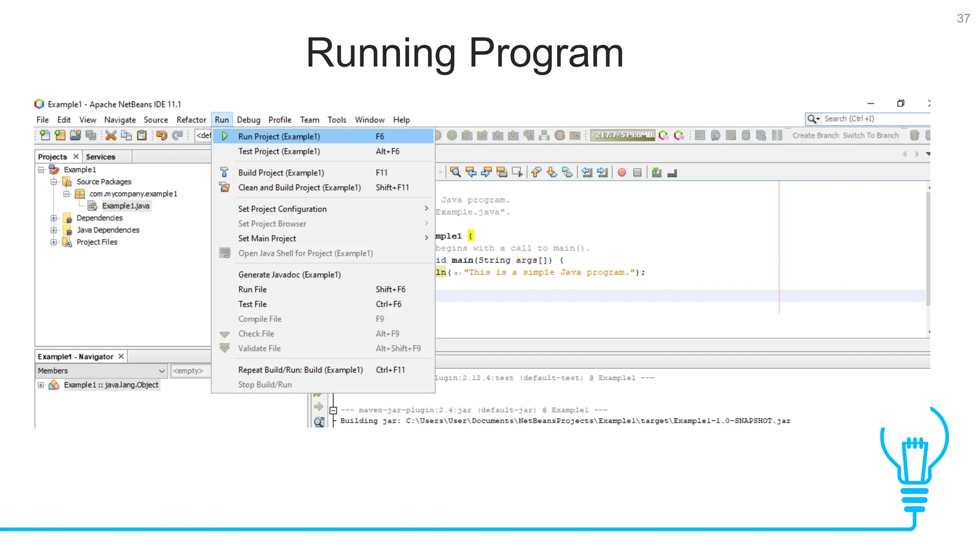
Task: Click the Create Branch button
Action: pyautogui.click(x=815, y=135)
